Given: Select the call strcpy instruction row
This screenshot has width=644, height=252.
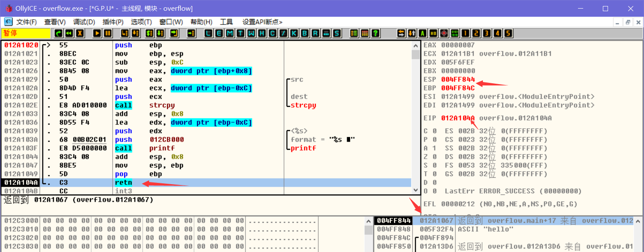Looking at the screenshot, I should pyautogui.click(x=206, y=105).
